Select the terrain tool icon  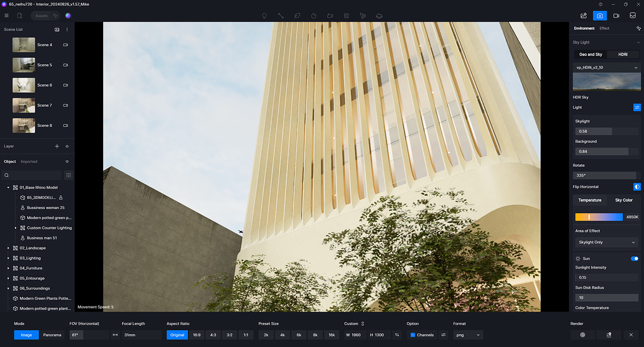pos(380,16)
